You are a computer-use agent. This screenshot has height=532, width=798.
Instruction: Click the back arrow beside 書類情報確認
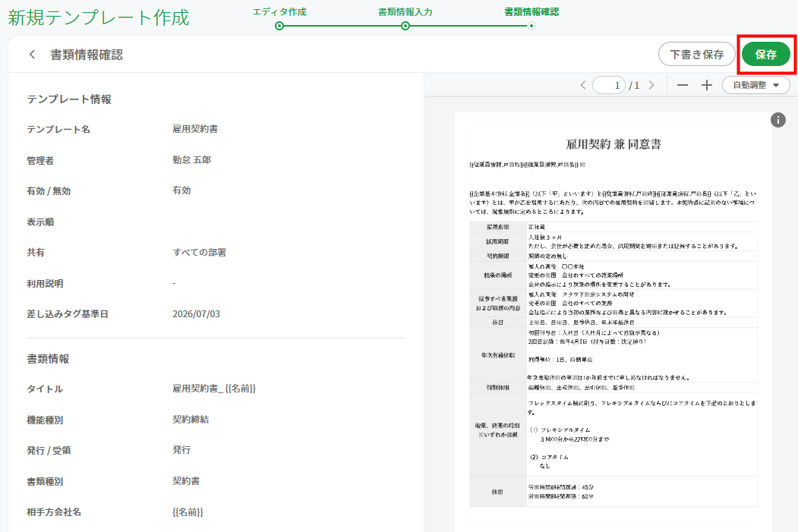[x=32, y=55]
